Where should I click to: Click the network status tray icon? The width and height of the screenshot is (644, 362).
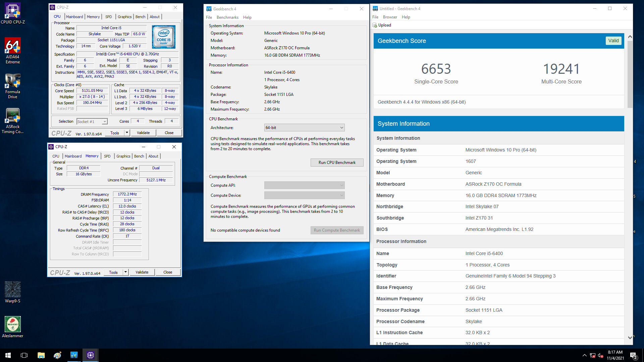point(593,355)
